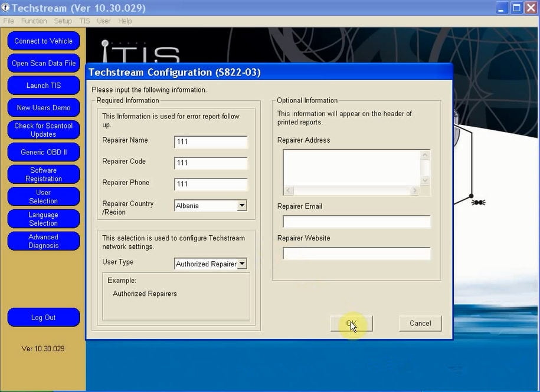Launch TIS from the sidebar
The height and width of the screenshot is (392, 540).
(44, 85)
